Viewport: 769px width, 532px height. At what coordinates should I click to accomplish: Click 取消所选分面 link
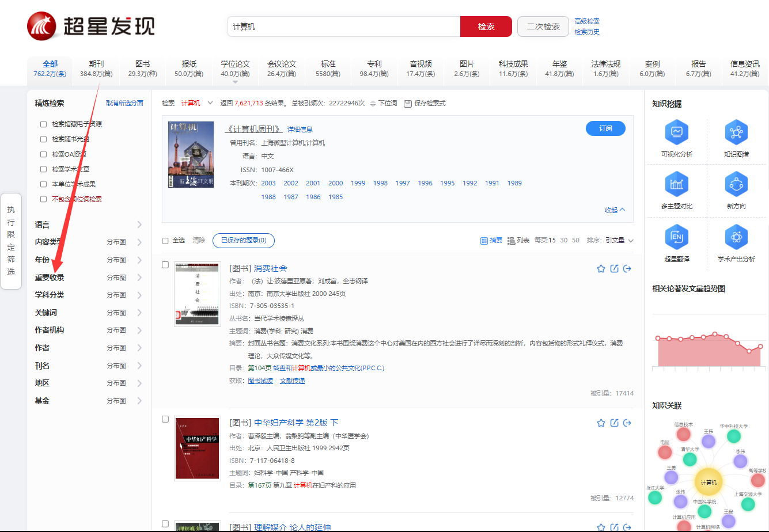124,103
